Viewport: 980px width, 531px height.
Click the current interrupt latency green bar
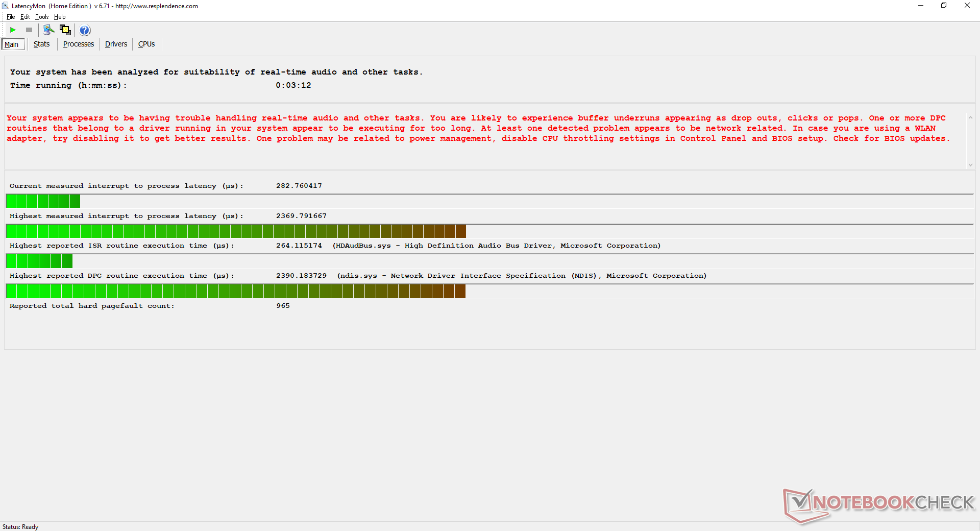(43, 201)
